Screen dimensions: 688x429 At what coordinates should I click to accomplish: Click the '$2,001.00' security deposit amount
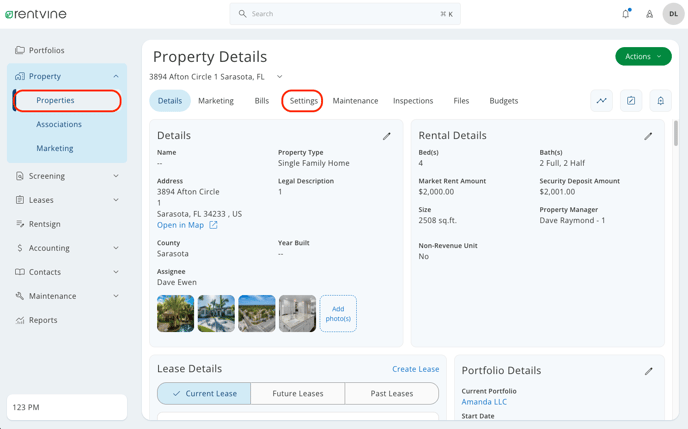[x=557, y=192]
